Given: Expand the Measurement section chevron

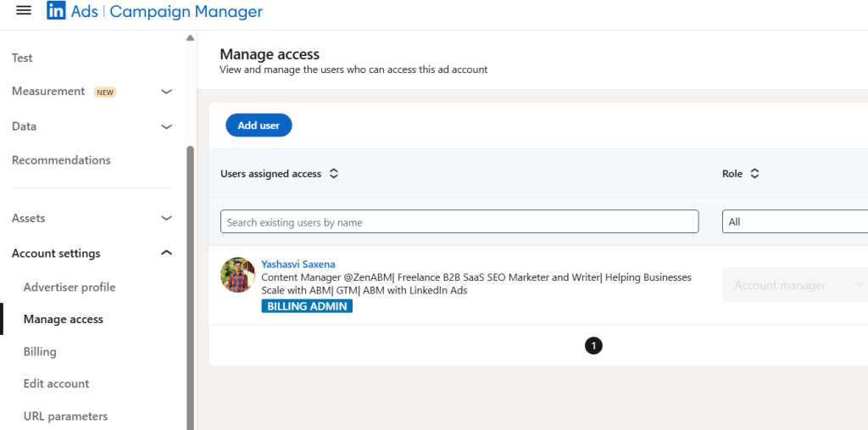Looking at the screenshot, I should 166,92.
